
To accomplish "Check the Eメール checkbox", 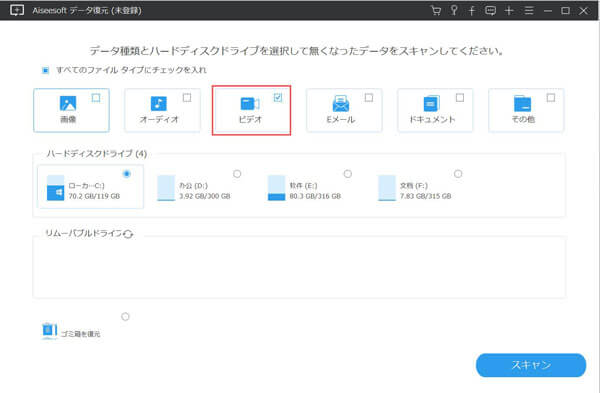I will pyautogui.click(x=369, y=98).
